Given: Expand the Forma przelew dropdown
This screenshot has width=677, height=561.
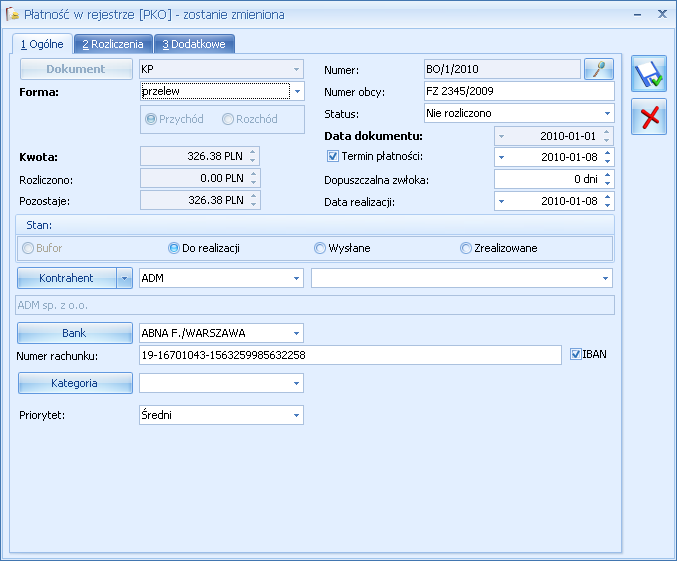Looking at the screenshot, I should coord(297,91).
